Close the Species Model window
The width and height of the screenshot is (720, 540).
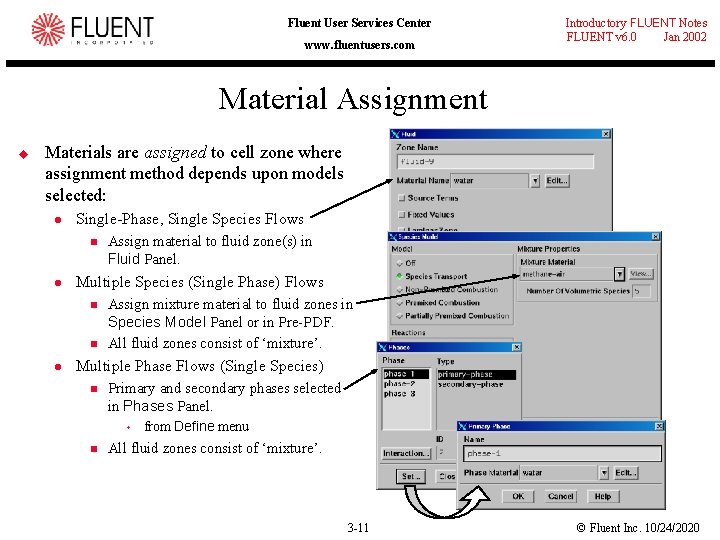pyautogui.click(x=656, y=236)
